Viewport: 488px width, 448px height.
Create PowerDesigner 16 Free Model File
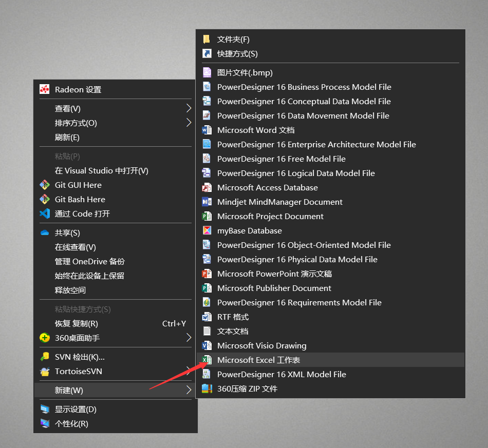click(x=330, y=159)
